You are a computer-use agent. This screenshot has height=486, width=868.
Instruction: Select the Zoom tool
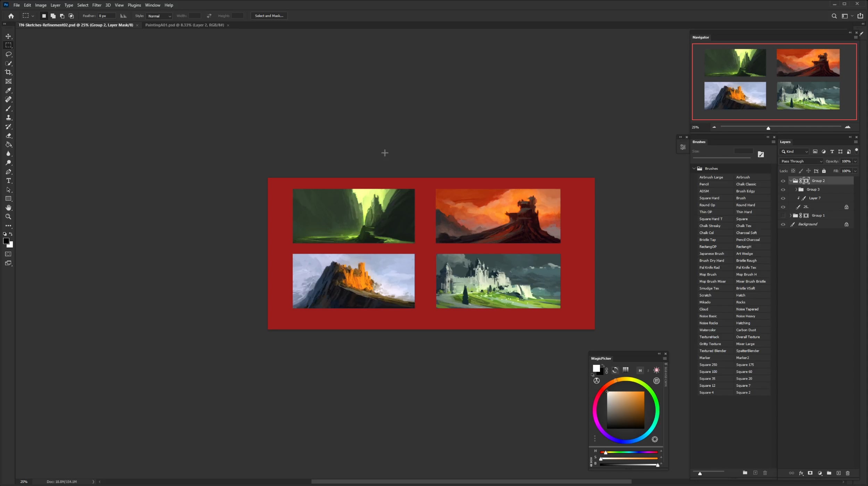[9, 217]
